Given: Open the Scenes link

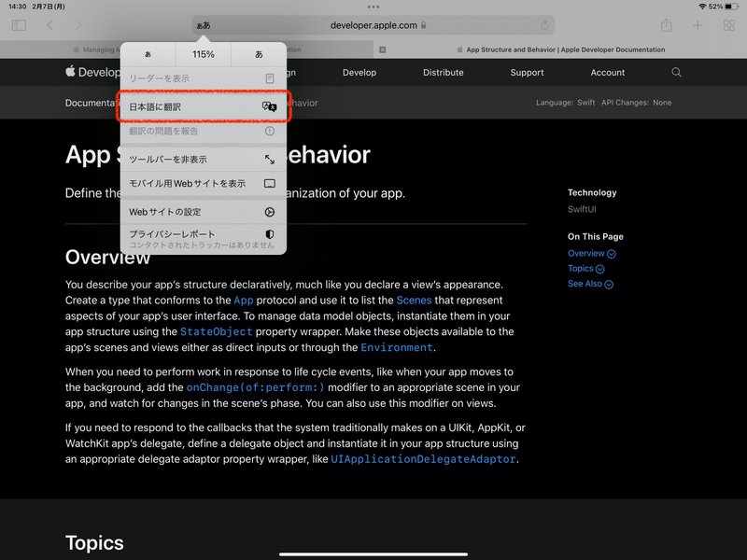Looking at the screenshot, I should pyautogui.click(x=414, y=301).
